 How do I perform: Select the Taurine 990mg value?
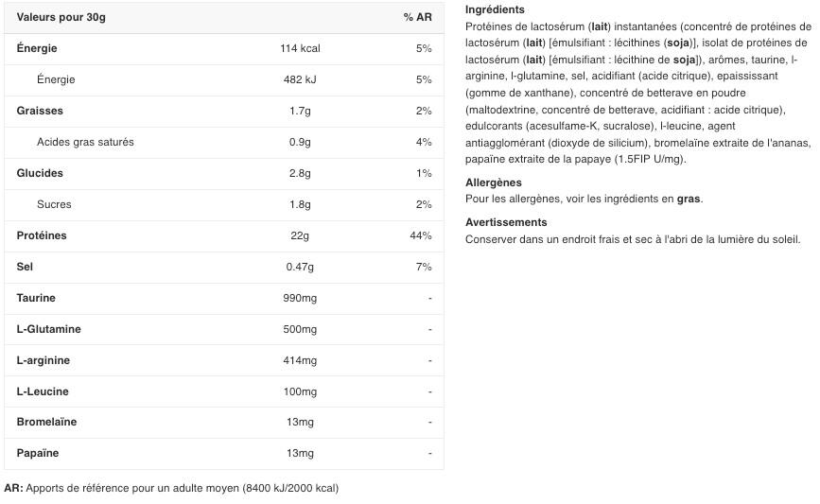click(x=299, y=298)
